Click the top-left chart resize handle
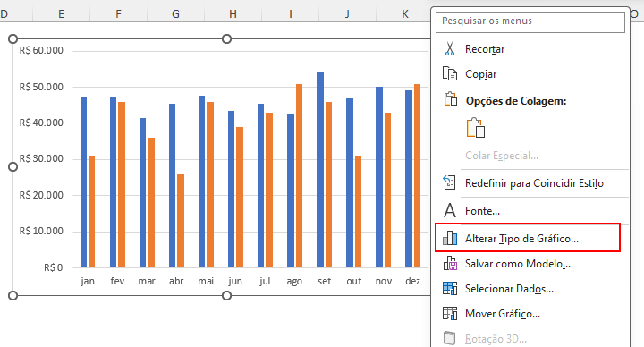 point(13,39)
